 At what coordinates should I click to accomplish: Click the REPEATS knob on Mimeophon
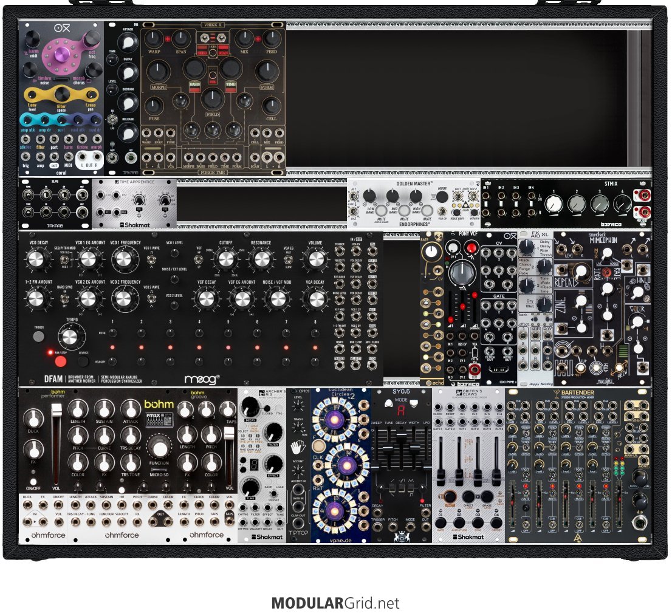tap(581, 272)
